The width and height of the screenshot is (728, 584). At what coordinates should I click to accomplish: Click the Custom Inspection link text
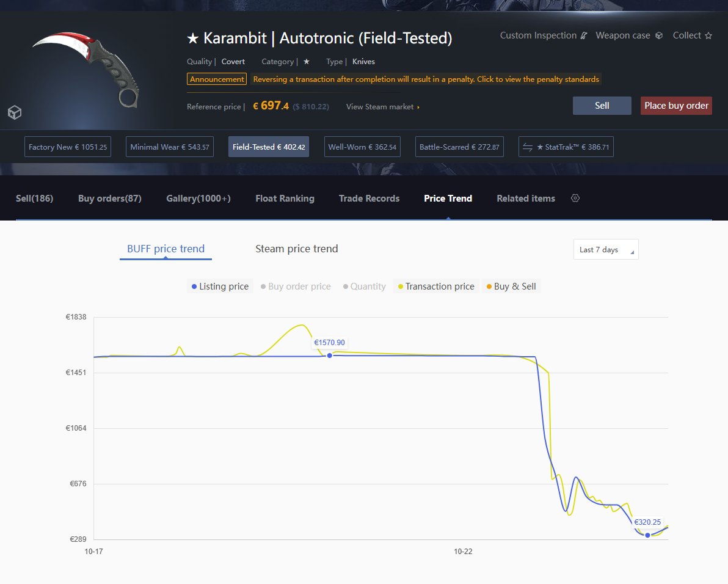(538, 35)
